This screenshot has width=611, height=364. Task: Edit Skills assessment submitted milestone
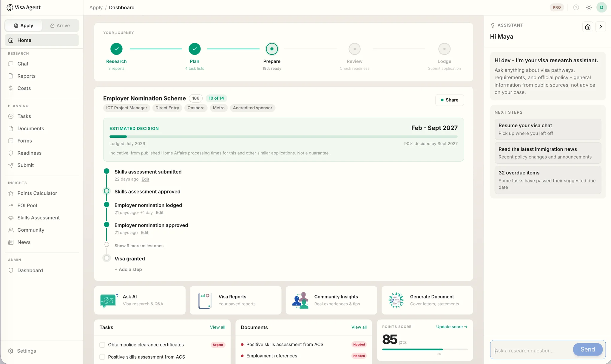pos(145,179)
